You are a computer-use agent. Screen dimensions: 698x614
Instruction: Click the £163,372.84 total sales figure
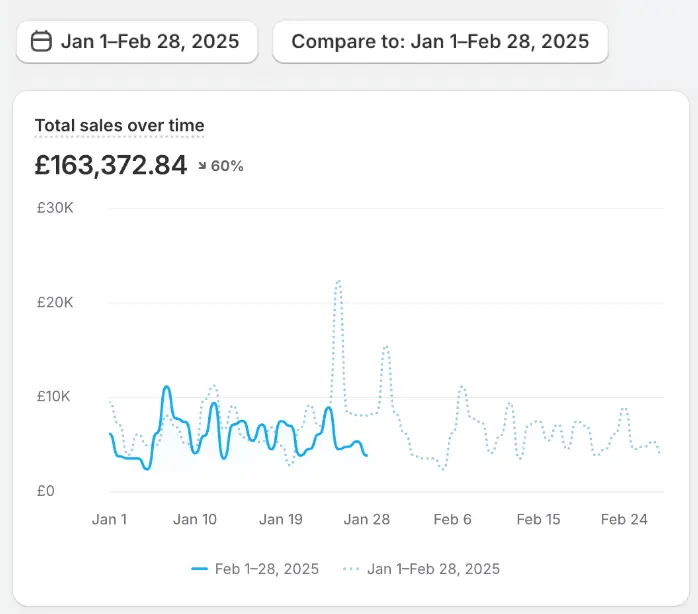[111, 165]
